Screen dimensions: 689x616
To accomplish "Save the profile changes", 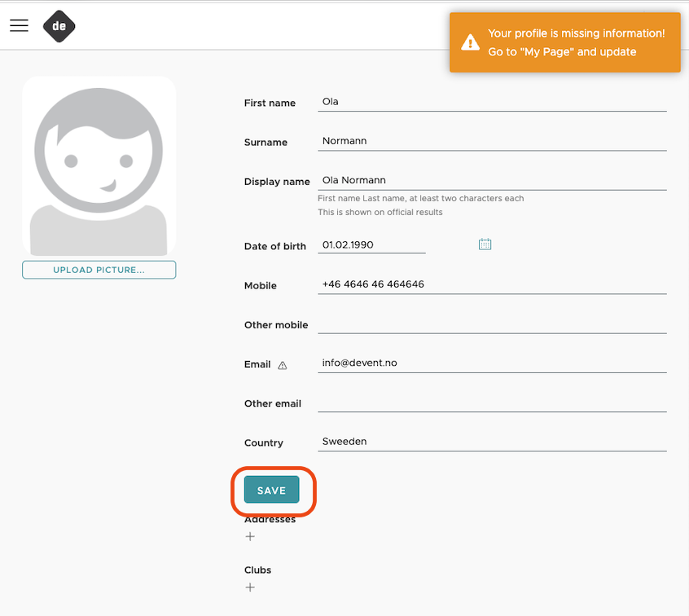I will coord(271,490).
